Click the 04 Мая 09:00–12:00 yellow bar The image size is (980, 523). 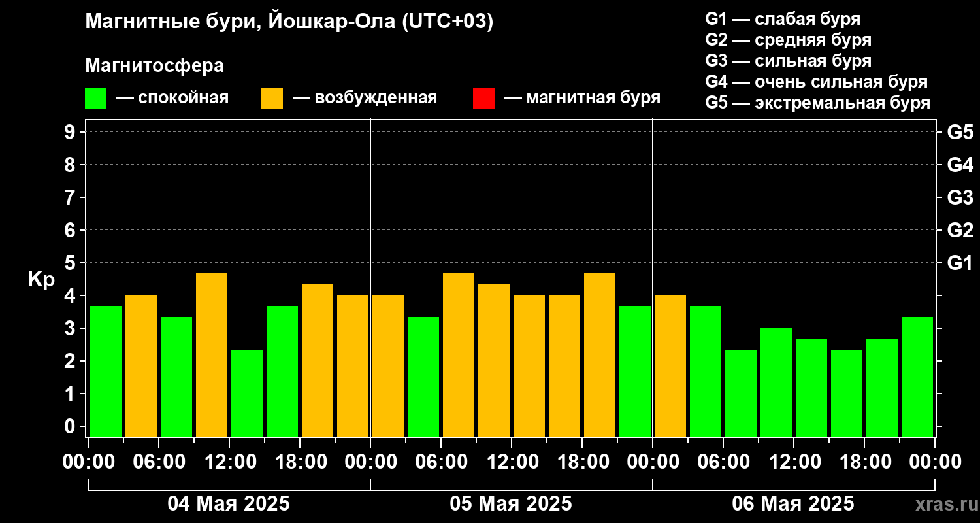(x=212, y=355)
